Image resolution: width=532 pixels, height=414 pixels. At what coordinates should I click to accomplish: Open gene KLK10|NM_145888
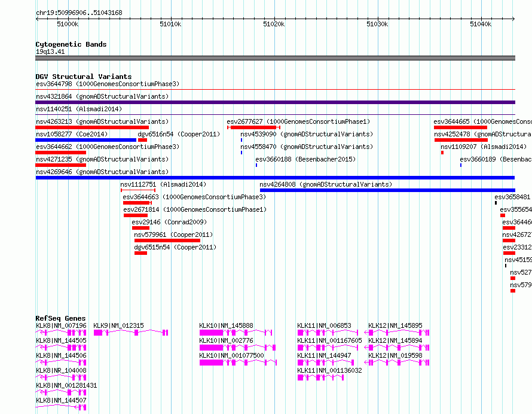226,325
